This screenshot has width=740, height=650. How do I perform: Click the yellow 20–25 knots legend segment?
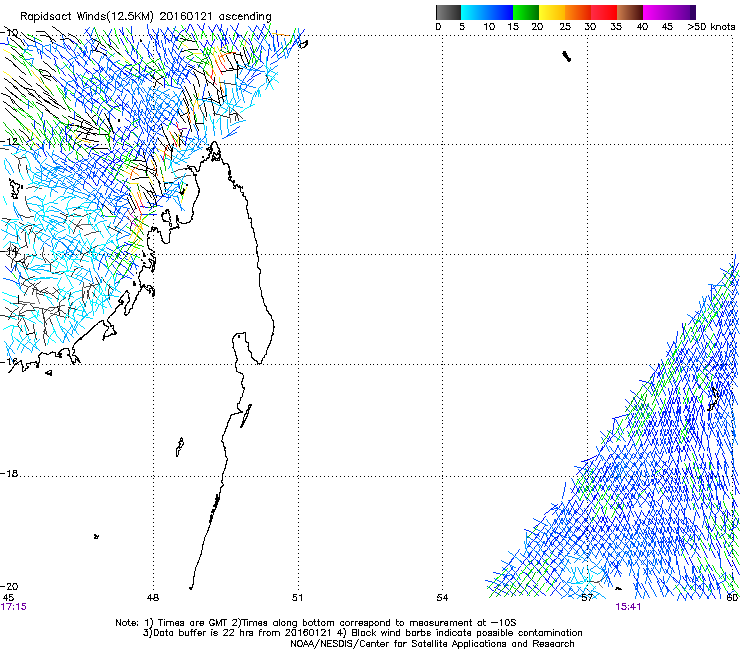point(552,12)
